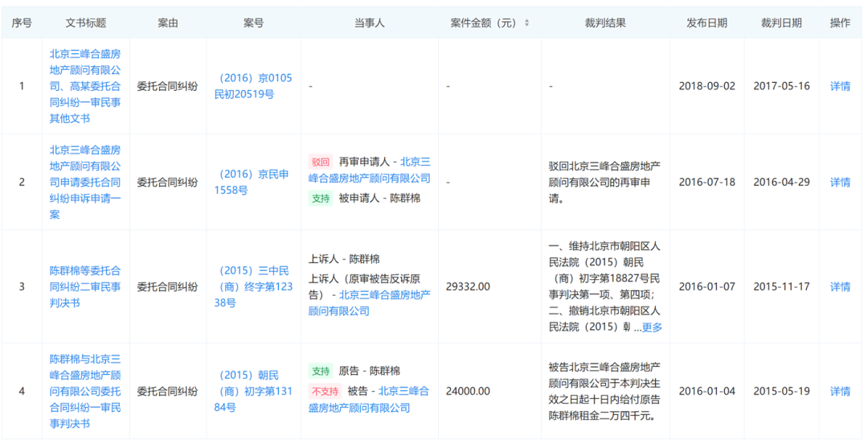868x444 pixels.
Task: Open case number (2016)京0105民初20519号
Action: coord(253,86)
